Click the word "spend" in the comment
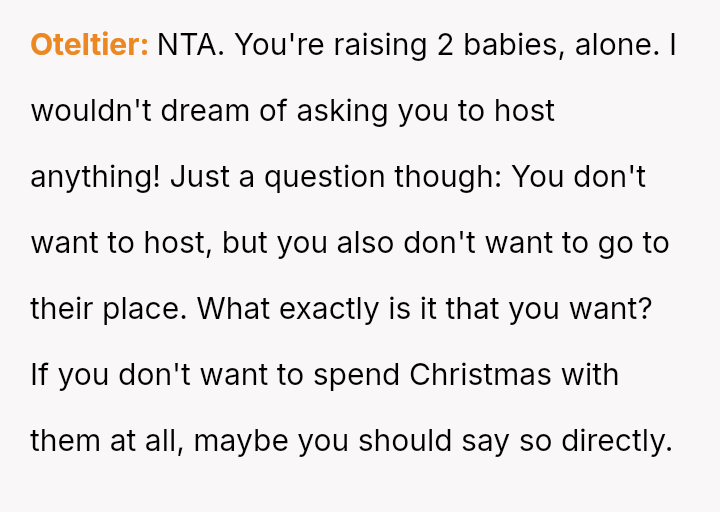720x512 pixels. click(354, 375)
